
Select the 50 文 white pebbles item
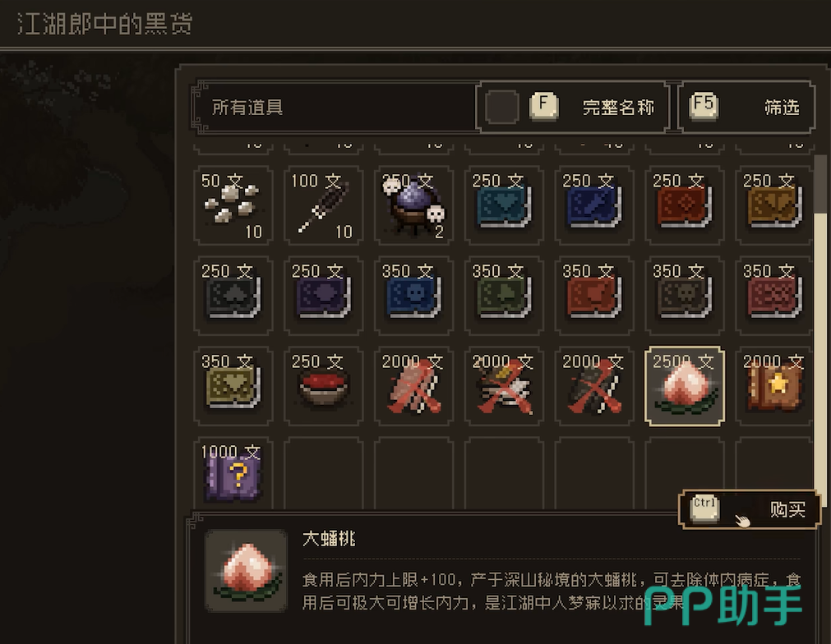[x=233, y=205]
